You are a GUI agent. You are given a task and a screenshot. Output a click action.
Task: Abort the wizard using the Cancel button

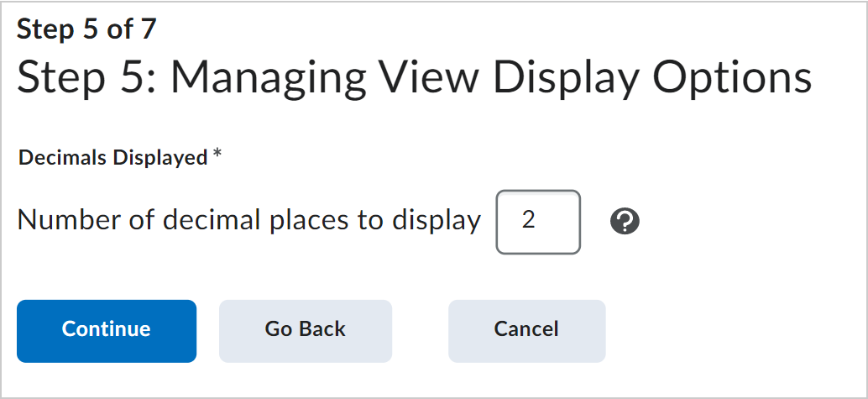click(x=527, y=331)
